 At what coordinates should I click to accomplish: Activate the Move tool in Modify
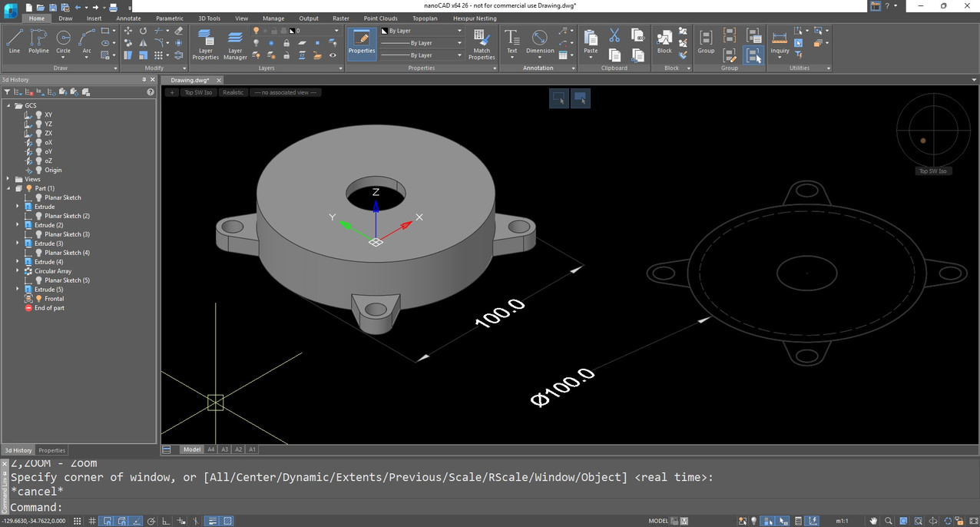click(x=127, y=31)
